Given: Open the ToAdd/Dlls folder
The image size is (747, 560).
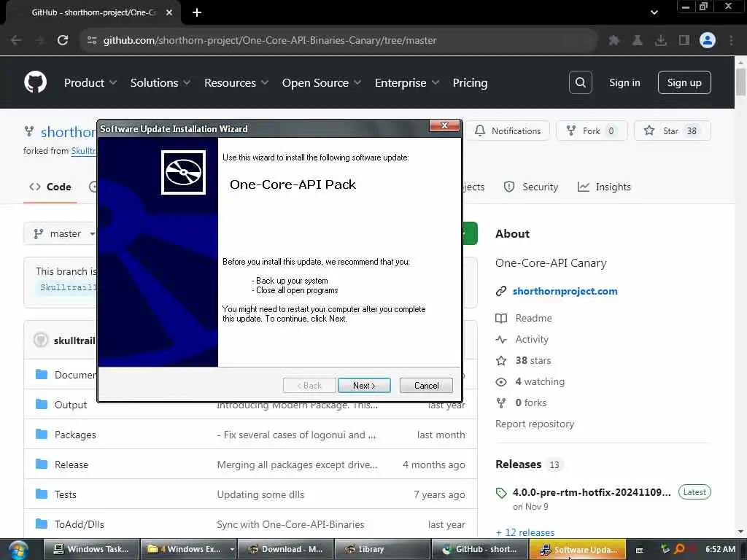Looking at the screenshot, I should pyautogui.click(x=79, y=524).
